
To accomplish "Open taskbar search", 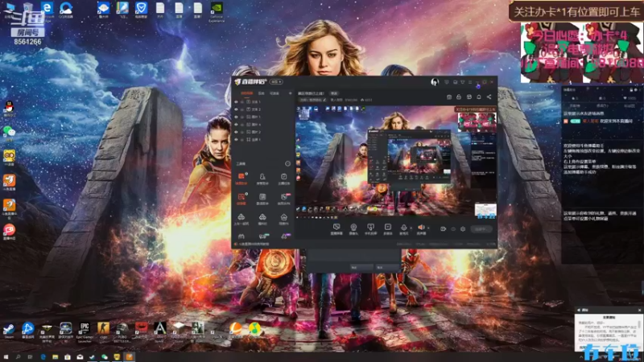I will pyautogui.click(x=18, y=357).
